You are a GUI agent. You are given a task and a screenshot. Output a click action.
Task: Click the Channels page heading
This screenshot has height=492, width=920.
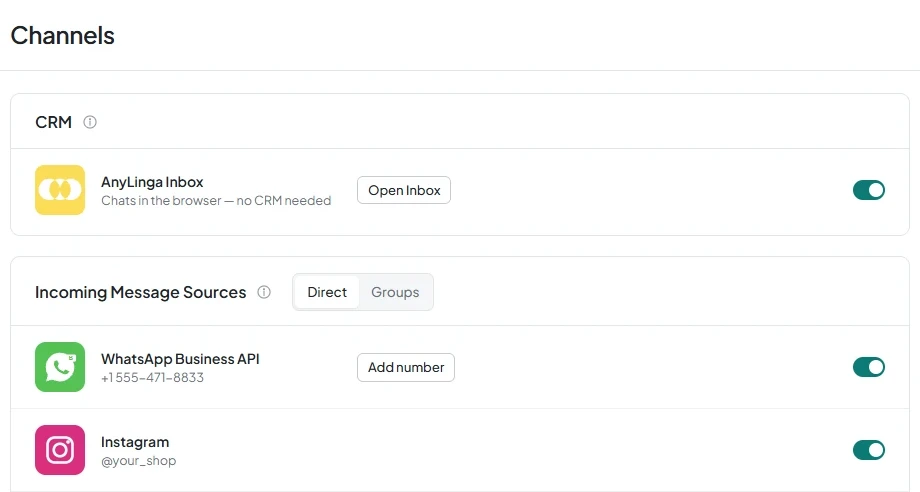(x=63, y=36)
